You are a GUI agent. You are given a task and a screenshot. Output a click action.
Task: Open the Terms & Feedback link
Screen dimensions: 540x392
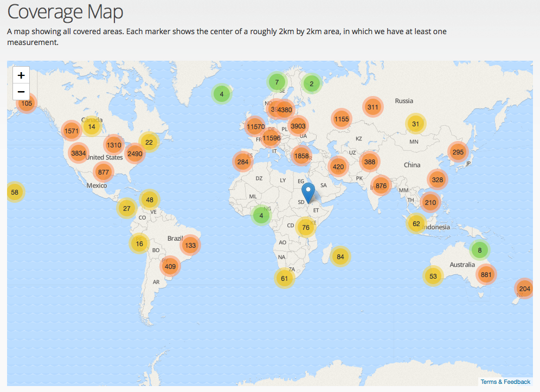tap(505, 382)
